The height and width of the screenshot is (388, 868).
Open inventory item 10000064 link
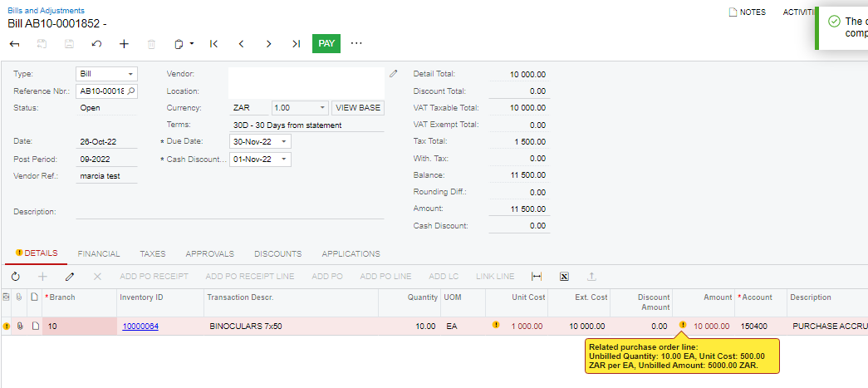coord(140,327)
